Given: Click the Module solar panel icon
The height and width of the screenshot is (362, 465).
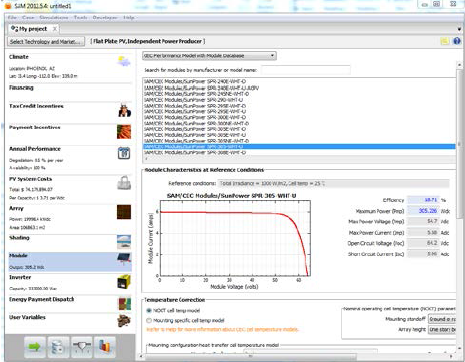Looking at the screenshot, I should pos(124,259).
